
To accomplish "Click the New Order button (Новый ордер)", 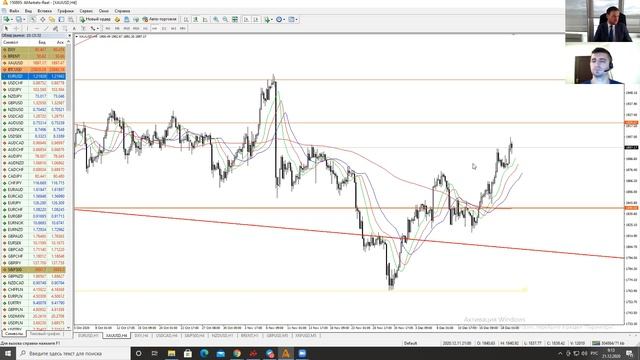I will (x=95, y=19).
